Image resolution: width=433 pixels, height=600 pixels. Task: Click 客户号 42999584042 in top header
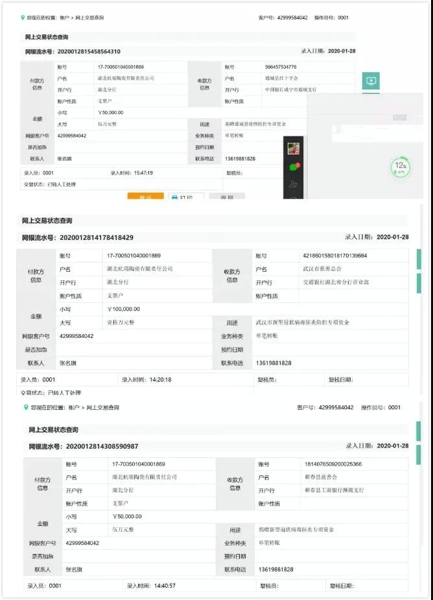point(283,18)
